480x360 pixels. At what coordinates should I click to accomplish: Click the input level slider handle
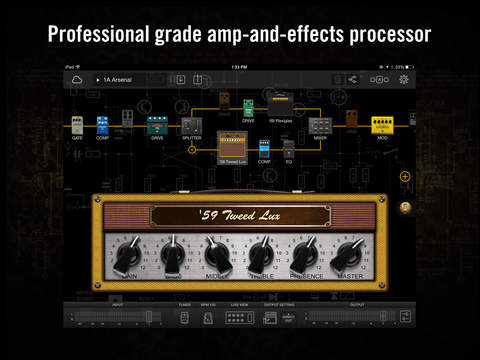coord(149,316)
